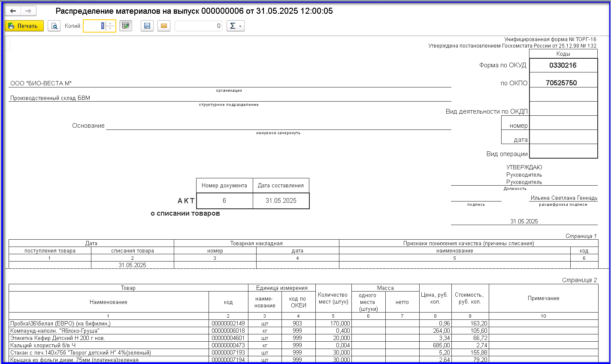Click the sum value field showing 0
The image size is (611, 364).
tap(198, 26)
